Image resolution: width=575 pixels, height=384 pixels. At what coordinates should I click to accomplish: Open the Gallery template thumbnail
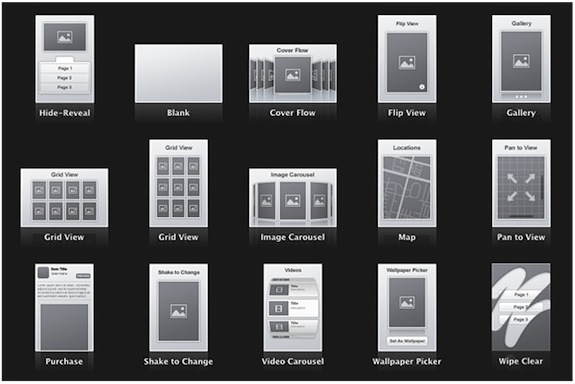coord(521,59)
